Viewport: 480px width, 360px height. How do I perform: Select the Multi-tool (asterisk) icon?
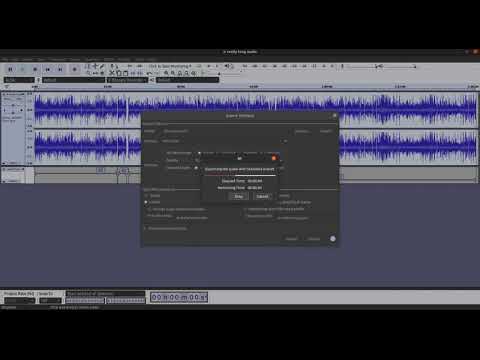[102, 73]
